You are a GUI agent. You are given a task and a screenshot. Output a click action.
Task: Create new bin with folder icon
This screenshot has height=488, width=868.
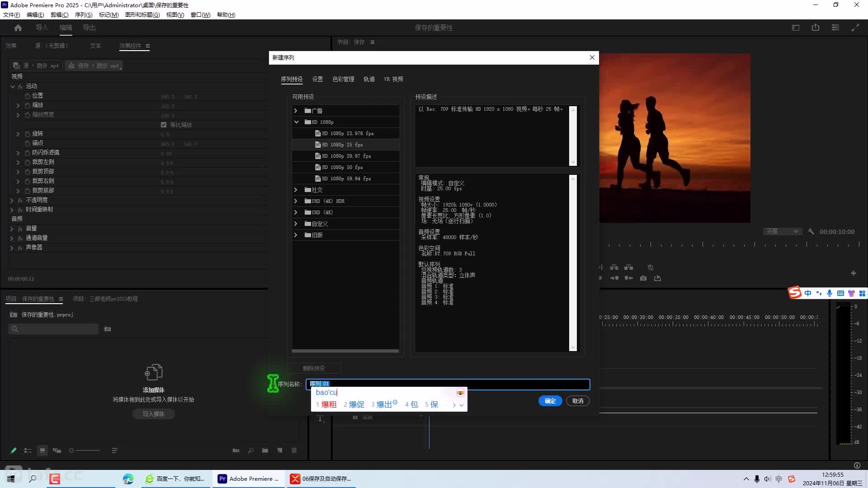265,450
